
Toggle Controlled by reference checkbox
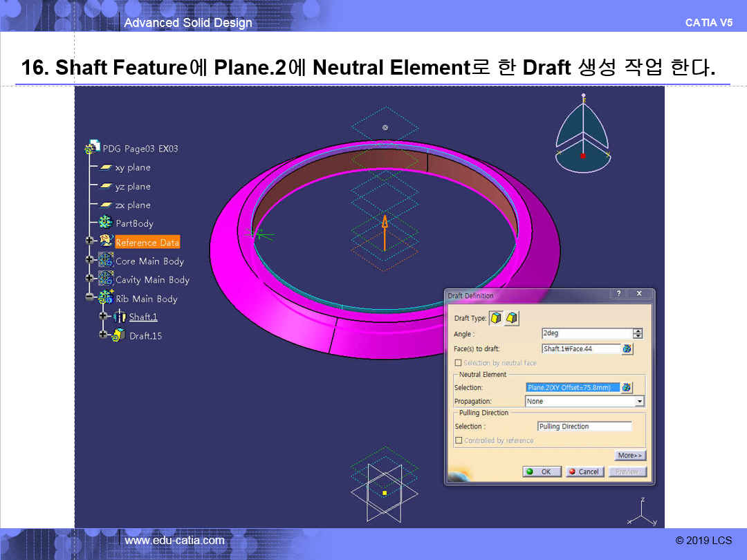pos(459,440)
